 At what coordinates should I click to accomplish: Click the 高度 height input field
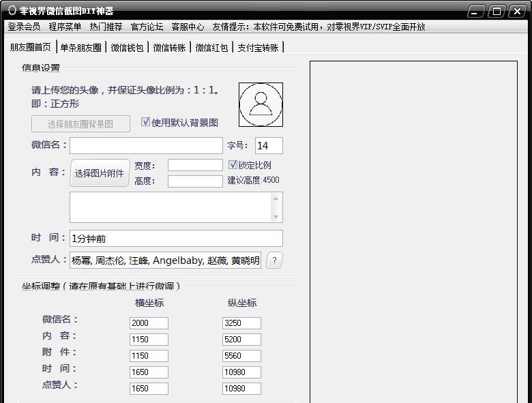point(196,181)
